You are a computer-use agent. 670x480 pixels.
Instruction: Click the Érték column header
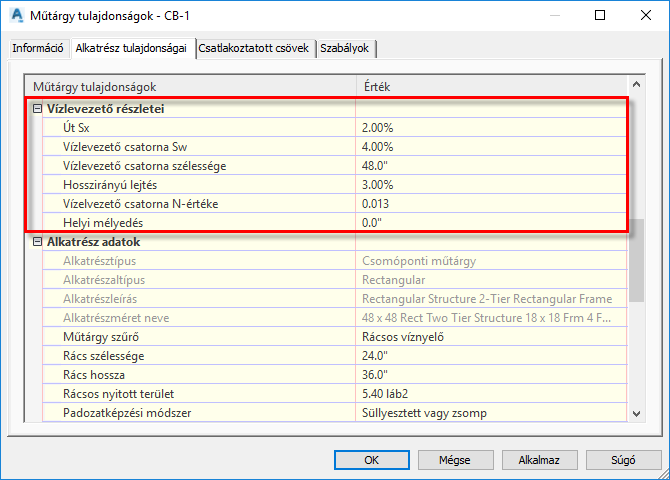click(x=490, y=87)
